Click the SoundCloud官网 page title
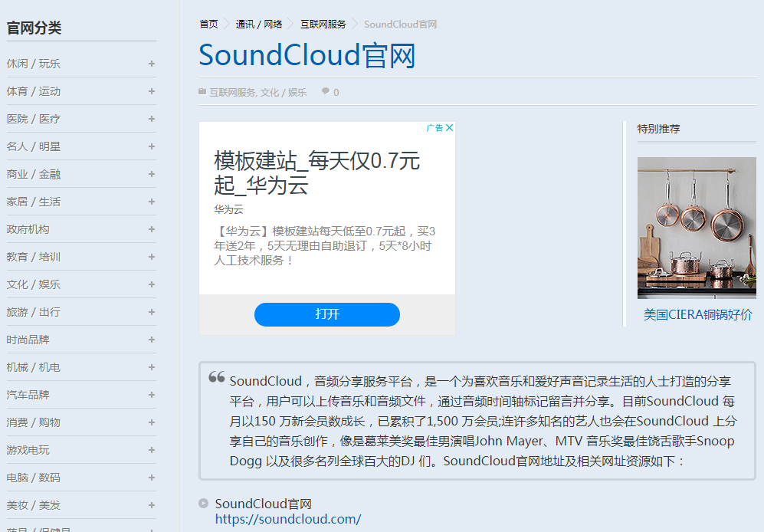 coord(307,55)
